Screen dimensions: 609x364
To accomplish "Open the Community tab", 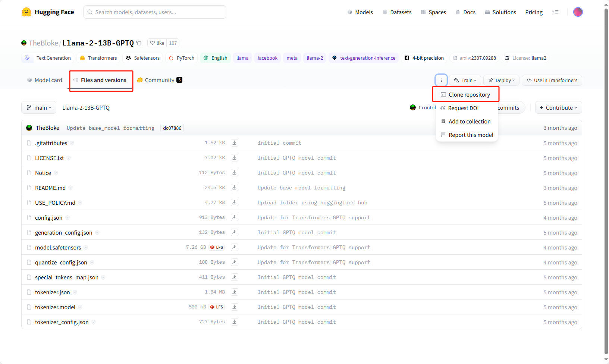I will pyautogui.click(x=160, y=80).
